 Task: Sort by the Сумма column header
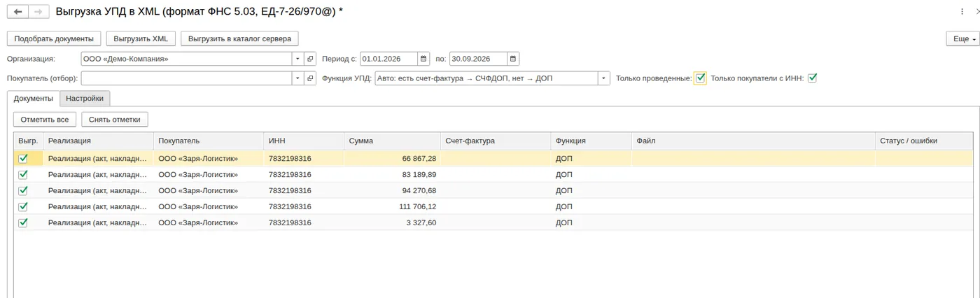pos(392,141)
